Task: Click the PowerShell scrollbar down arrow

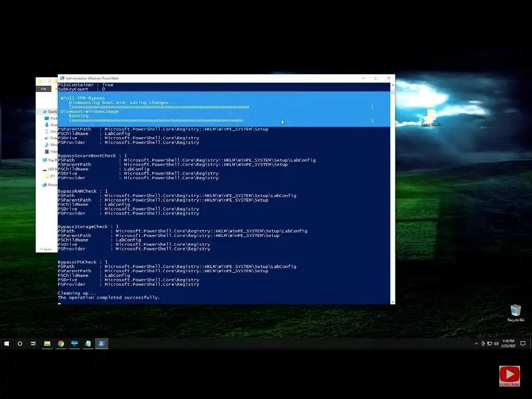Action: [393, 302]
